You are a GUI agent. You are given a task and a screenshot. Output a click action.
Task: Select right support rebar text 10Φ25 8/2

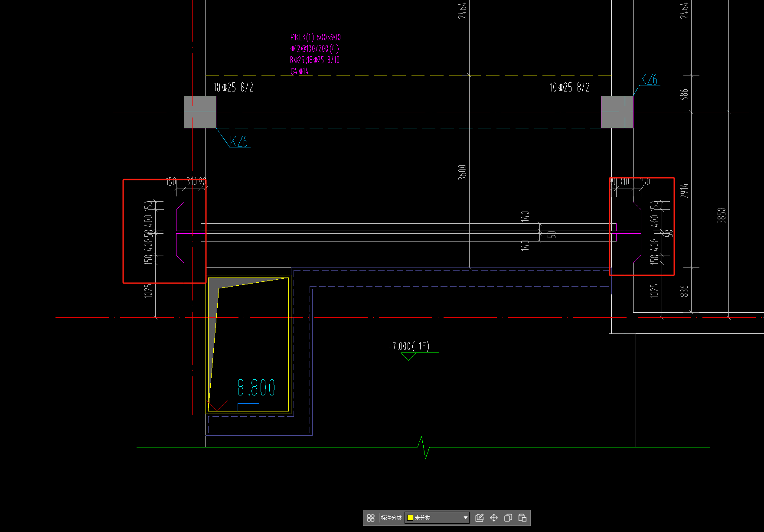570,88
